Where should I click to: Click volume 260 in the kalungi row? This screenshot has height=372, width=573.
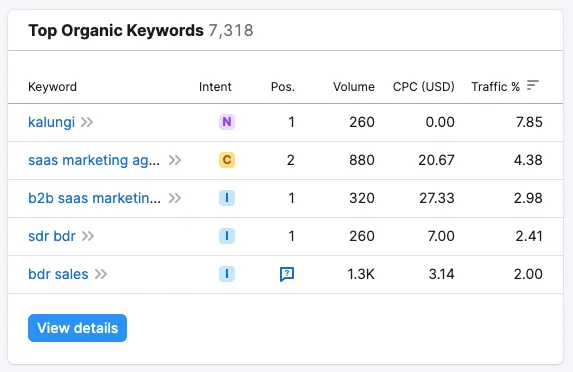(362, 122)
